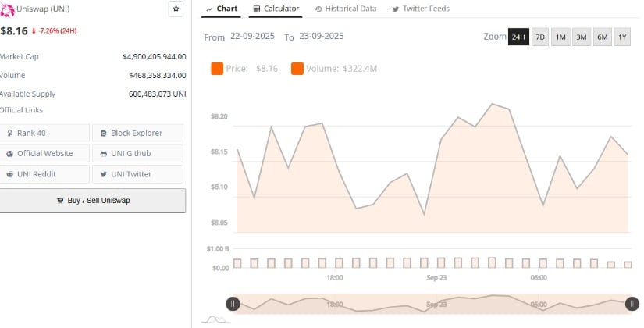Image resolution: width=644 pixels, height=328 pixels.
Task: Click the right navigator range handle
Action: click(x=632, y=304)
